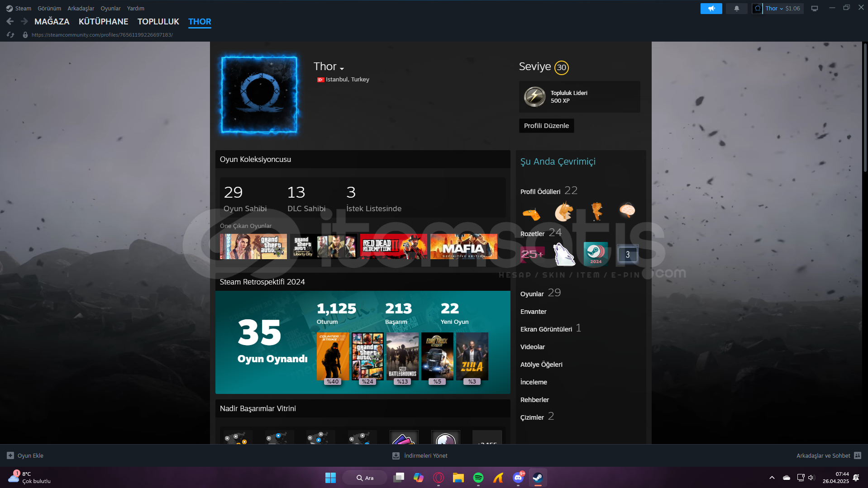Open the Çizimler link
This screenshot has width=868, height=488.
pos(532,417)
